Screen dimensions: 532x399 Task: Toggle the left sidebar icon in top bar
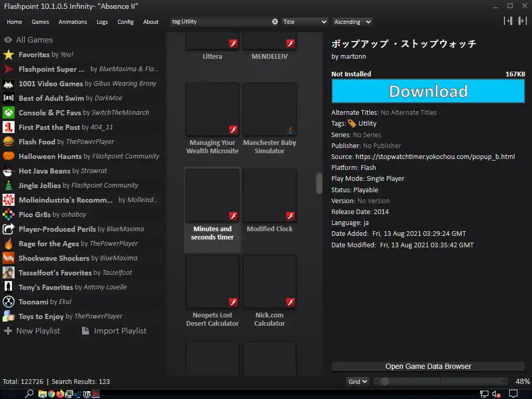508,21
